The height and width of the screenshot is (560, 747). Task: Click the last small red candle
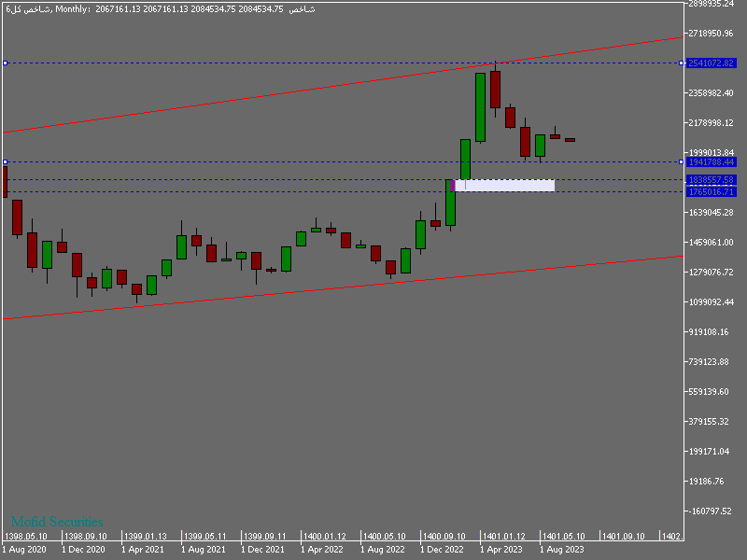tap(570, 140)
